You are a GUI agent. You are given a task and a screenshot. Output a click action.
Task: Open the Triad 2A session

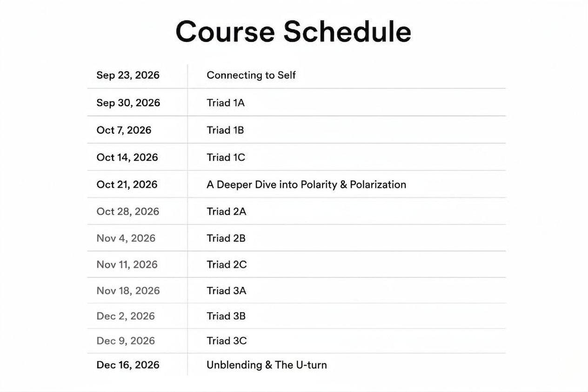point(226,212)
